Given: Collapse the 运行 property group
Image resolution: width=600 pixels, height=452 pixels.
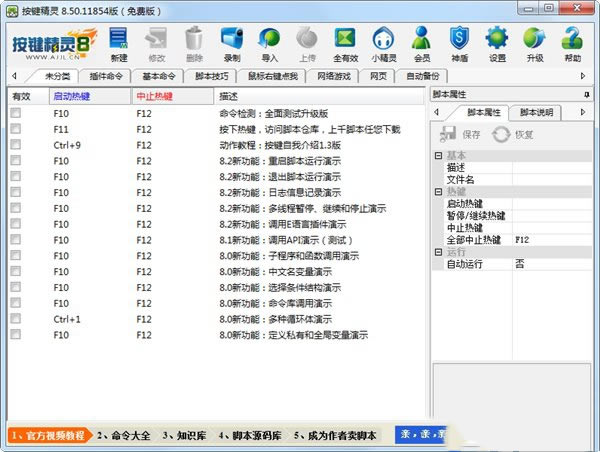Looking at the screenshot, I should pyautogui.click(x=438, y=252).
